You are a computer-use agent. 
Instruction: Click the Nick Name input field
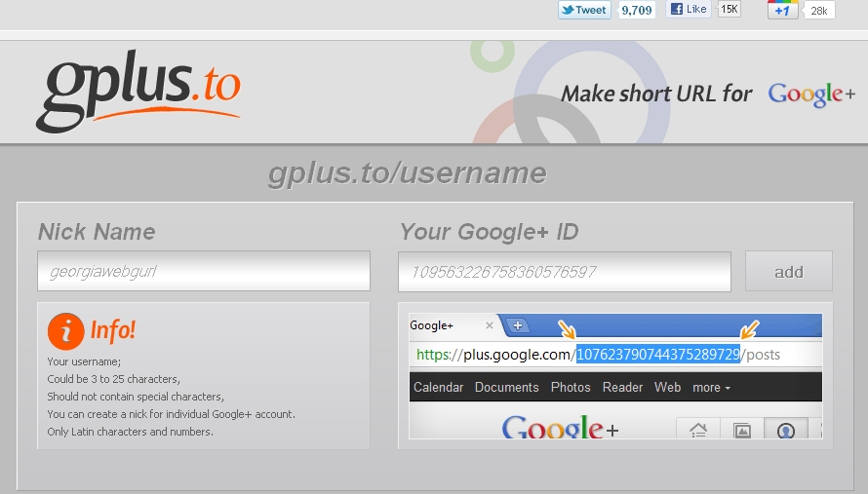coord(204,271)
